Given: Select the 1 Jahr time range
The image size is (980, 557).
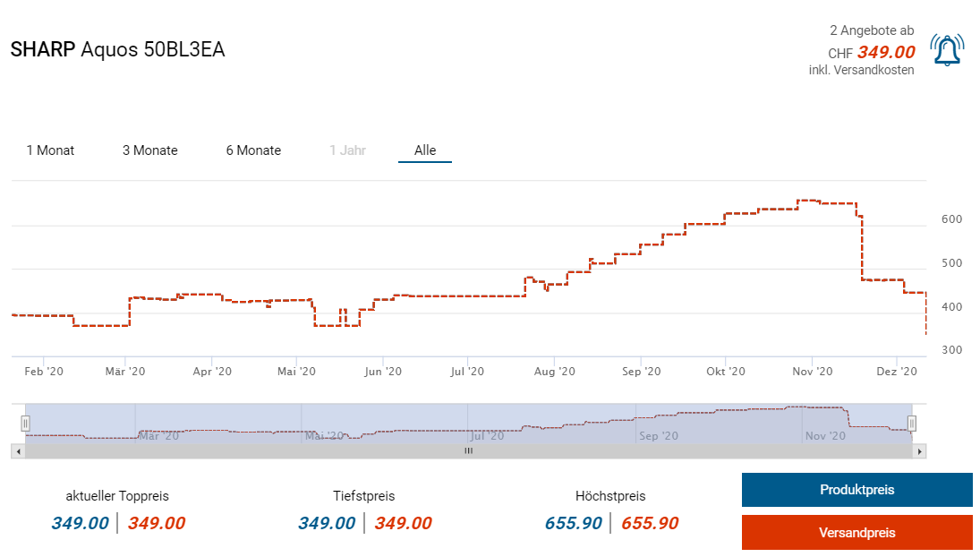Looking at the screenshot, I should coord(347,150).
